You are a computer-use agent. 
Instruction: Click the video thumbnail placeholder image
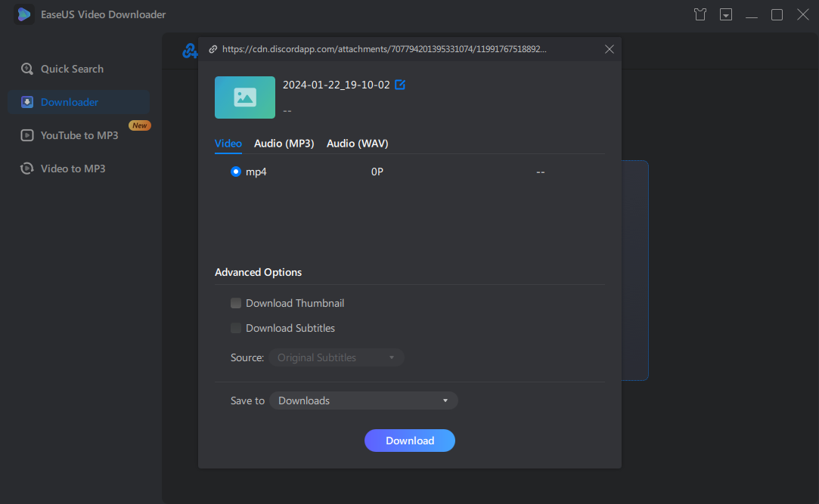point(245,97)
